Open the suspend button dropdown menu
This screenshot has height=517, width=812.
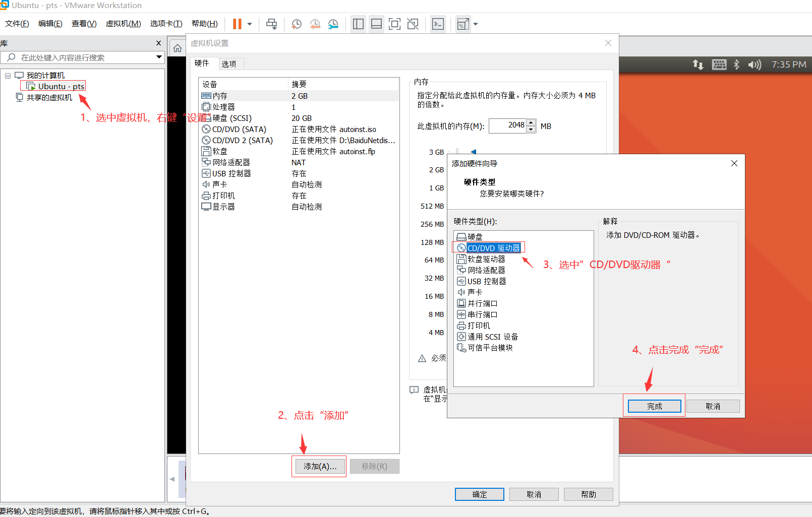tap(249, 24)
